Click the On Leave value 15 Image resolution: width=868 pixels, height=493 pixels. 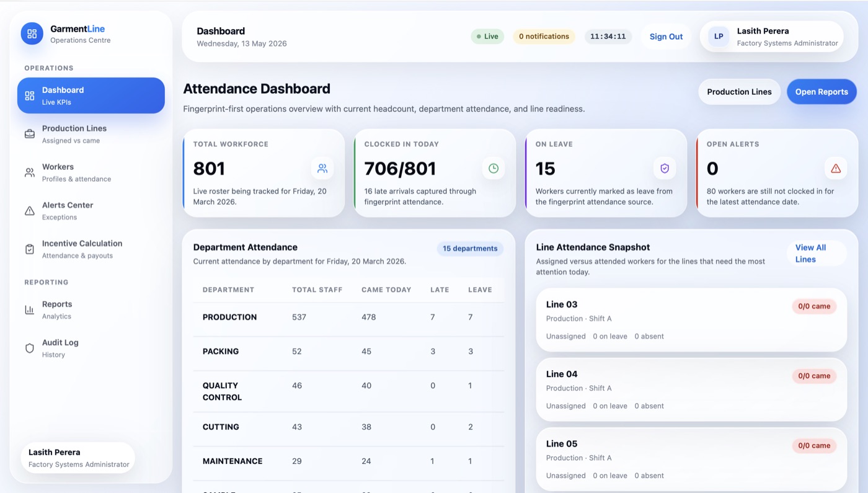coord(546,169)
